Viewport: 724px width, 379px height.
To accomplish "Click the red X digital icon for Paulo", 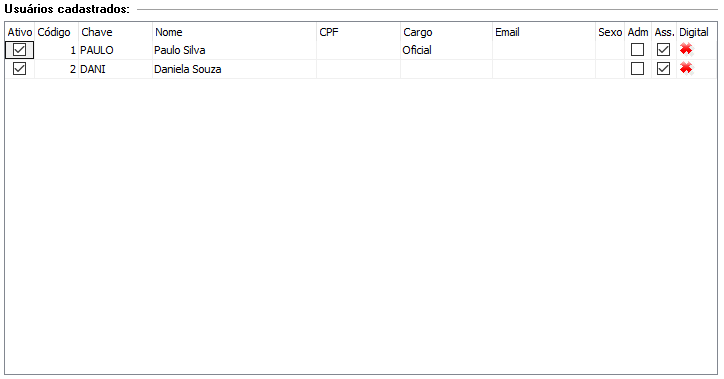I will [x=686, y=49].
